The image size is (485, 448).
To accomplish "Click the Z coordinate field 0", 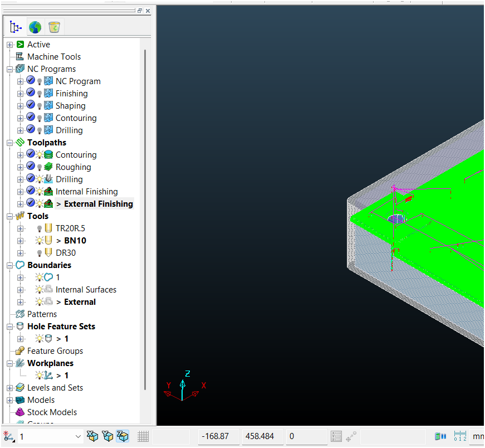I will pyautogui.click(x=306, y=436).
